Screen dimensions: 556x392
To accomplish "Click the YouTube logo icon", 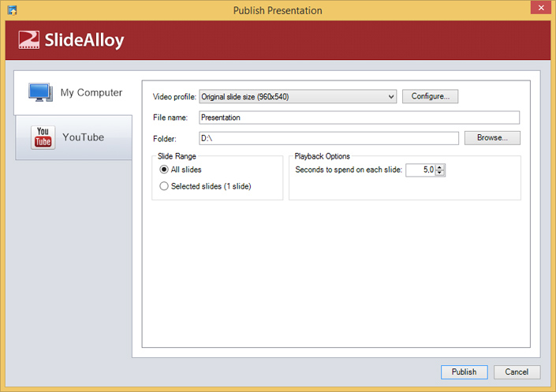I will [x=43, y=137].
